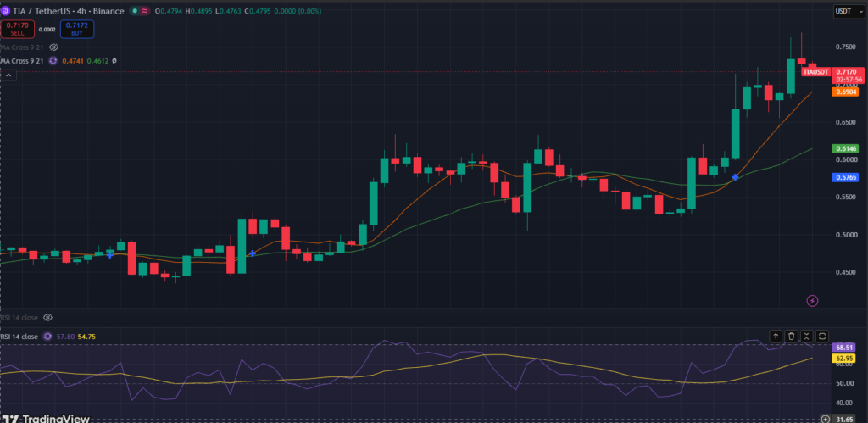This screenshot has width=868, height=423.
Task: Collapse the RSI pane with arrows icon
Action: tap(807, 336)
